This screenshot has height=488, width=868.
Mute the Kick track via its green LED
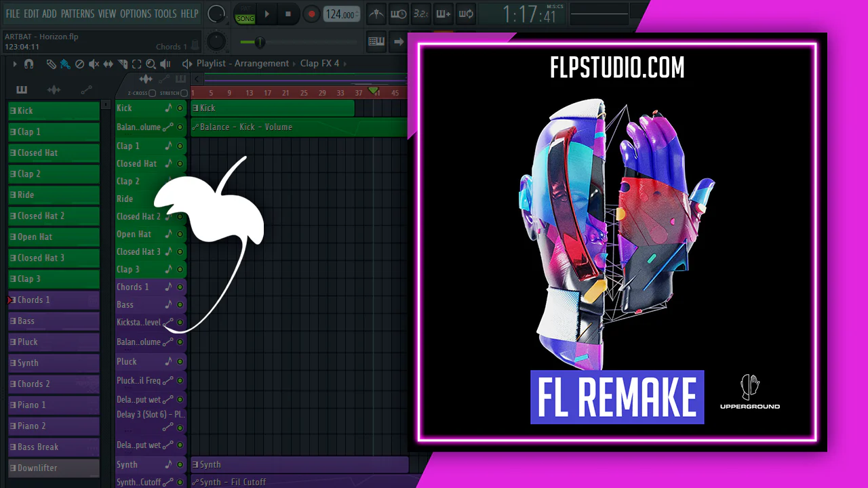[180, 108]
